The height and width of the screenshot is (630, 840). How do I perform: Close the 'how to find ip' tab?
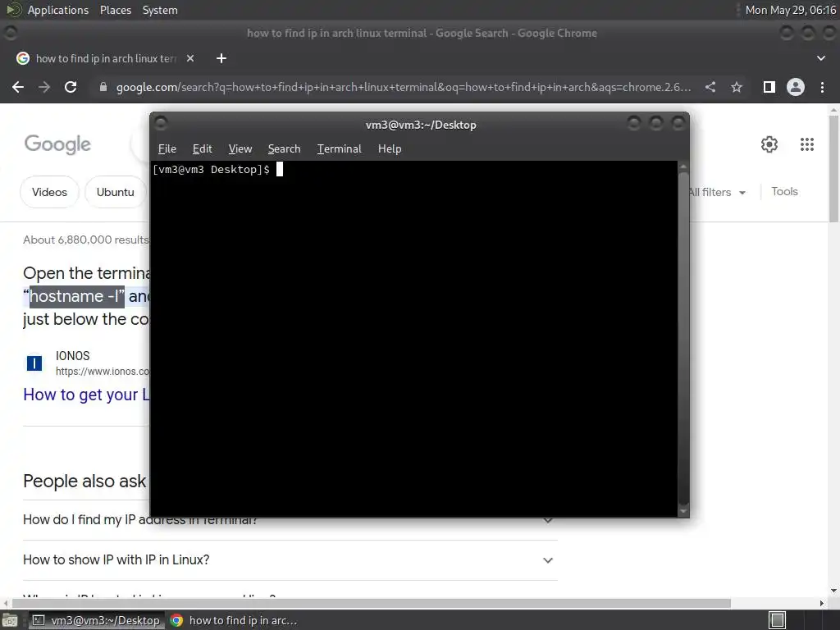(190, 58)
